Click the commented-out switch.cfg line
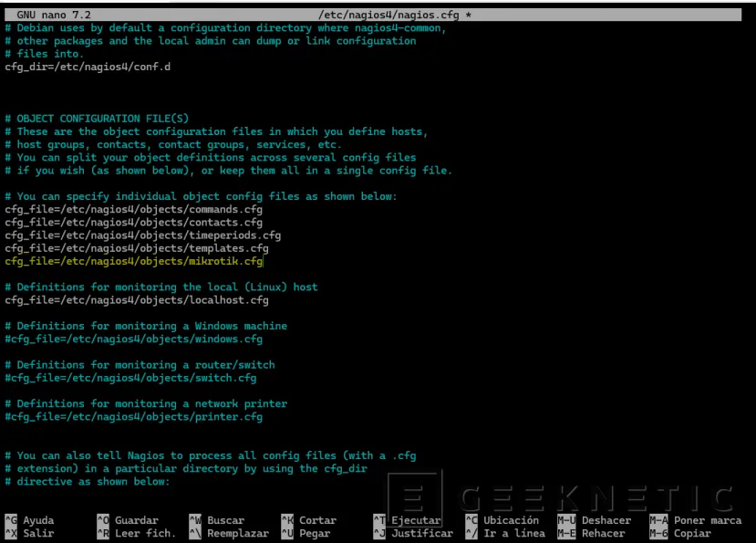The width and height of the screenshot is (756, 543). point(130,378)
